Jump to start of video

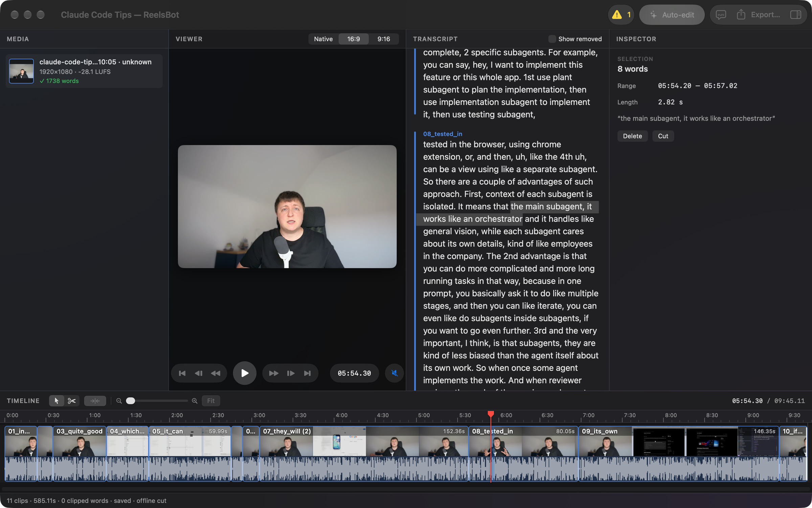pyautogui.click(x=182, y=373)
